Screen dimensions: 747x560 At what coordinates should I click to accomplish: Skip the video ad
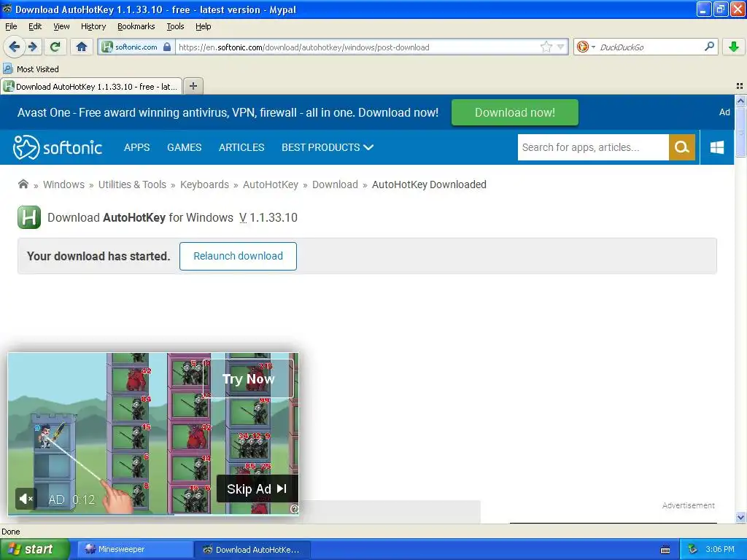[x=258, y=489]
